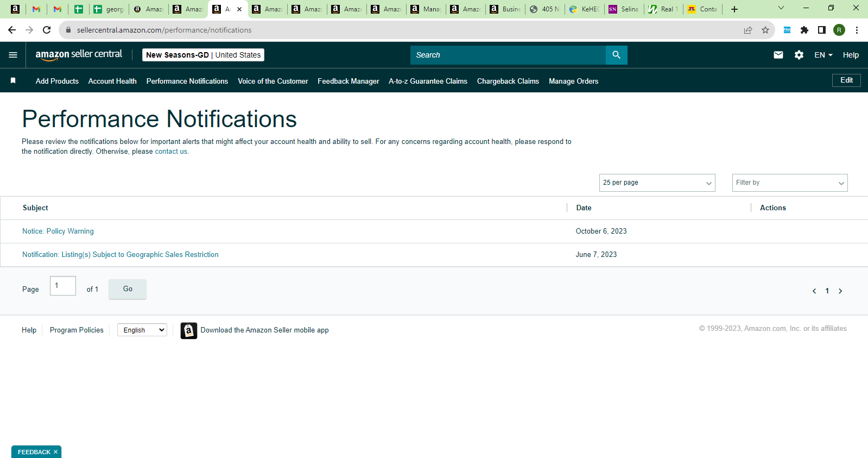This screenshot has height=458, width=868.
Task: Switch to the Conta browser tab
Action: pos(703,9)
